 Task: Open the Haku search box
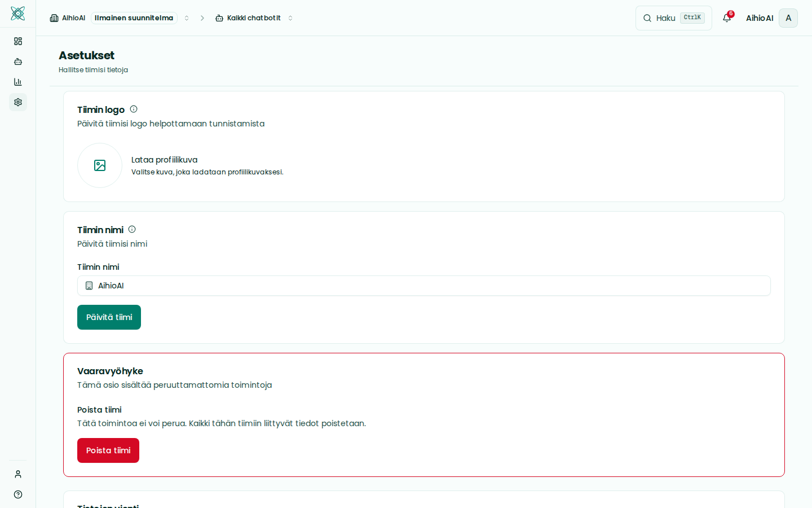pos(673,18)
